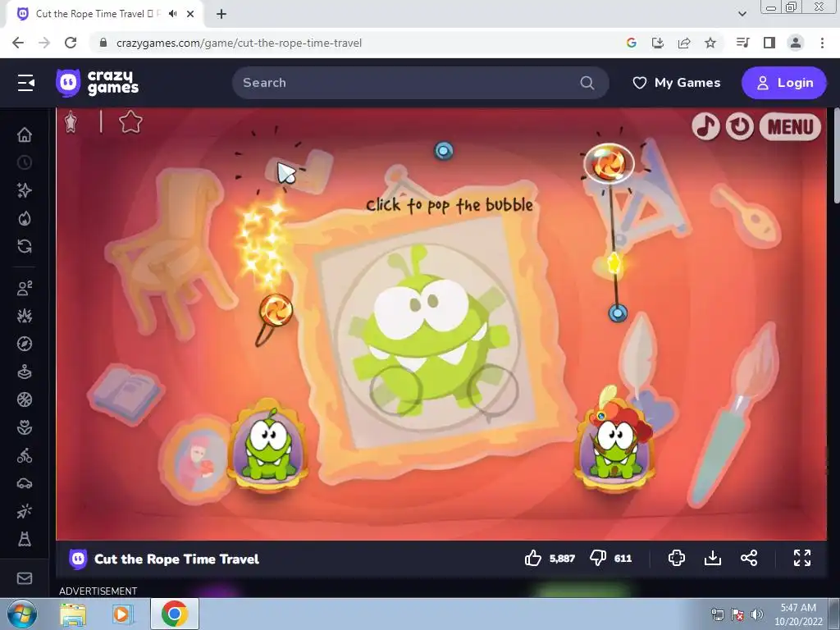The width and height of the screenshot is (840, 630).
Task: Open New games sparkle icon
Action: [x=25, y=190]
